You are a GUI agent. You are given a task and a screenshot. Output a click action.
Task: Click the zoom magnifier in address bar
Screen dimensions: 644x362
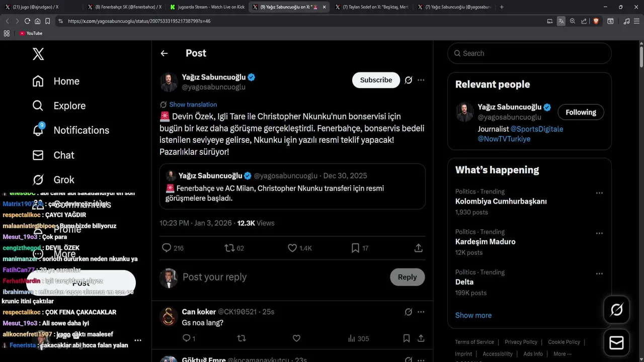[x=573, y=21]
